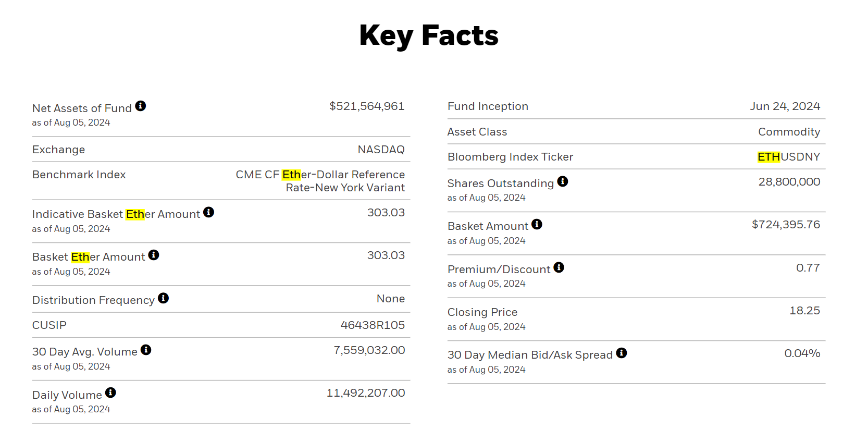The width and height of the screenshot is (868, 441).
Task: Open Daily Volume info icon
Action: [110, 393]
